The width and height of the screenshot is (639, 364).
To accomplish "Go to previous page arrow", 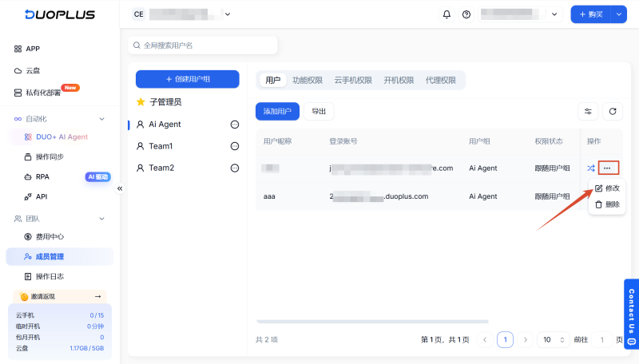I will (485, 339).
